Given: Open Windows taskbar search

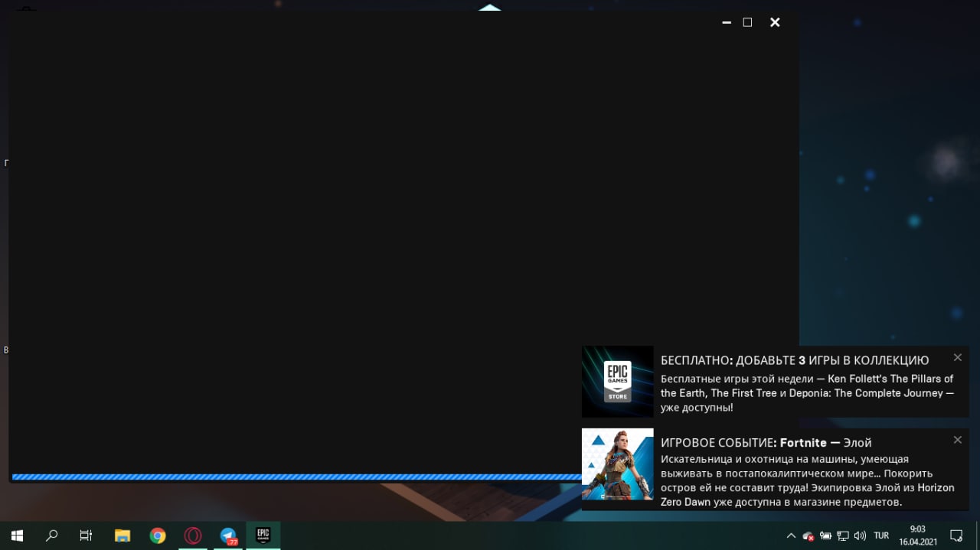Looking at the screenshot, I should pyautogui.click(x=51, y=535).
